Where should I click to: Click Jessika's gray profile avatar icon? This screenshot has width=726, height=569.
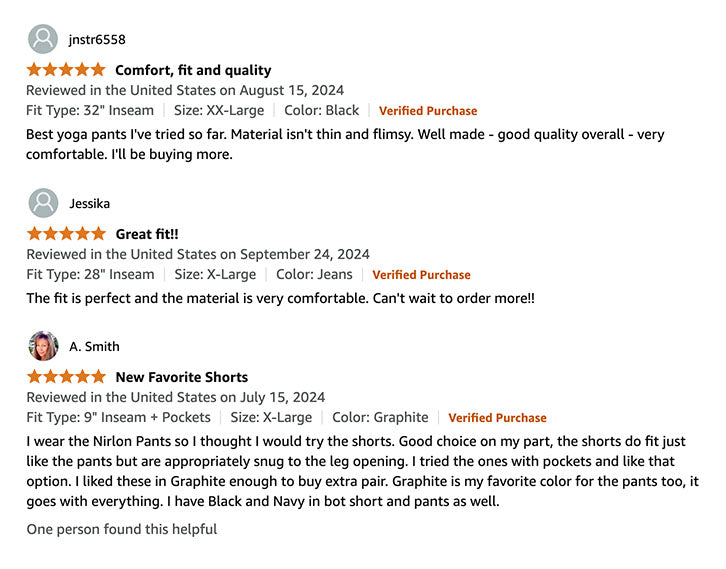tap(43, 203)
